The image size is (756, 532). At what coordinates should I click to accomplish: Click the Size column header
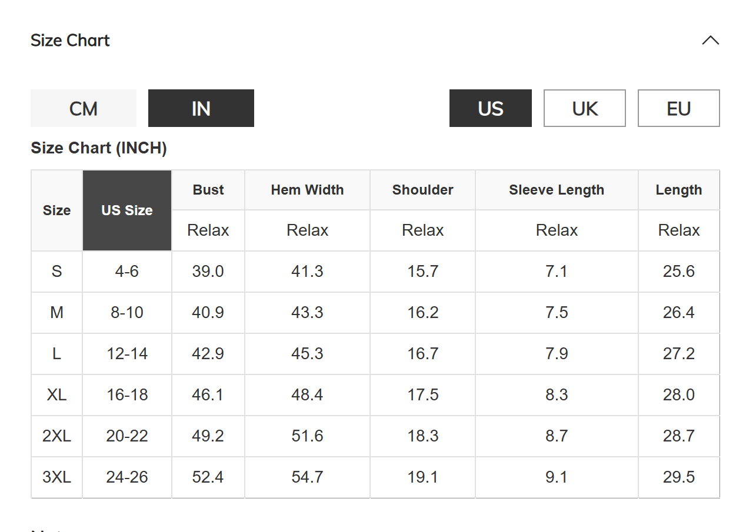tap(56, 210)
